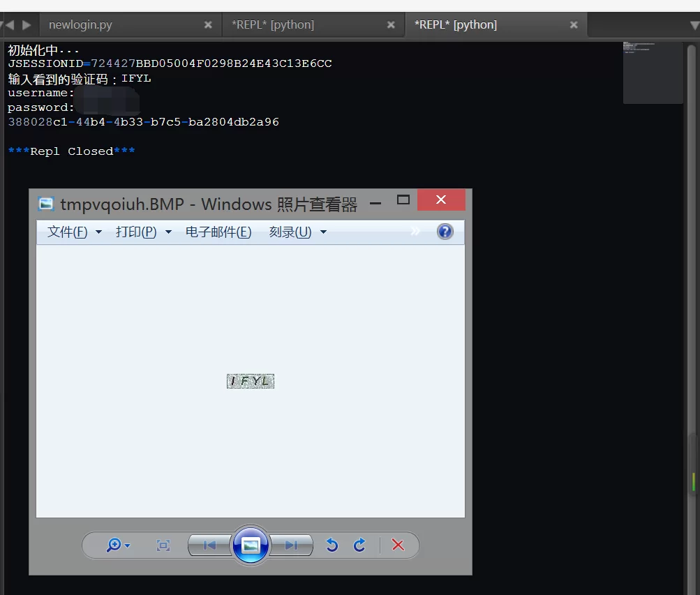
Task: Switch to the first *REPL* [python] tab
Action: pos(273,24)
